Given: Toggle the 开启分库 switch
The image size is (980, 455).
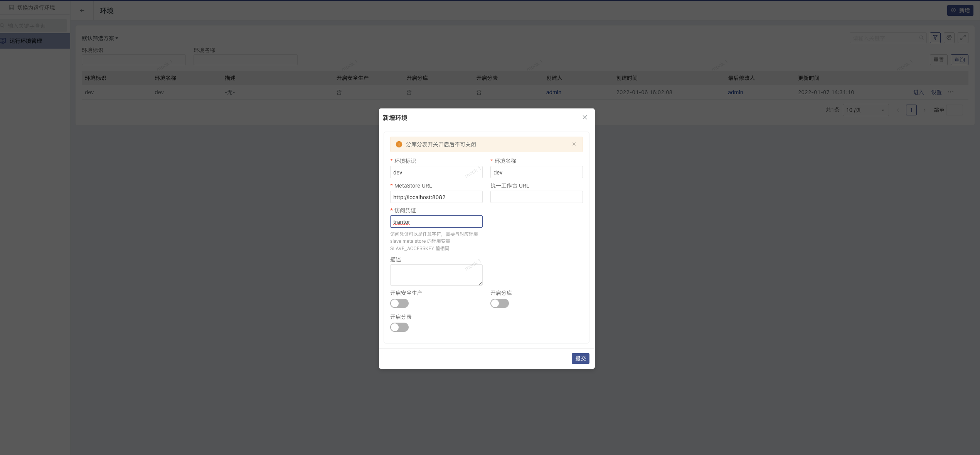Looking at the screenshot, I should tap(499, 303).
